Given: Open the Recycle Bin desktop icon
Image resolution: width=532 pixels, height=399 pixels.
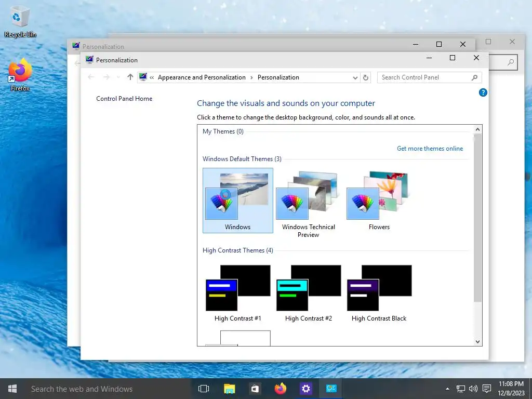Looking at the screenshot, I should click(20, 21).
